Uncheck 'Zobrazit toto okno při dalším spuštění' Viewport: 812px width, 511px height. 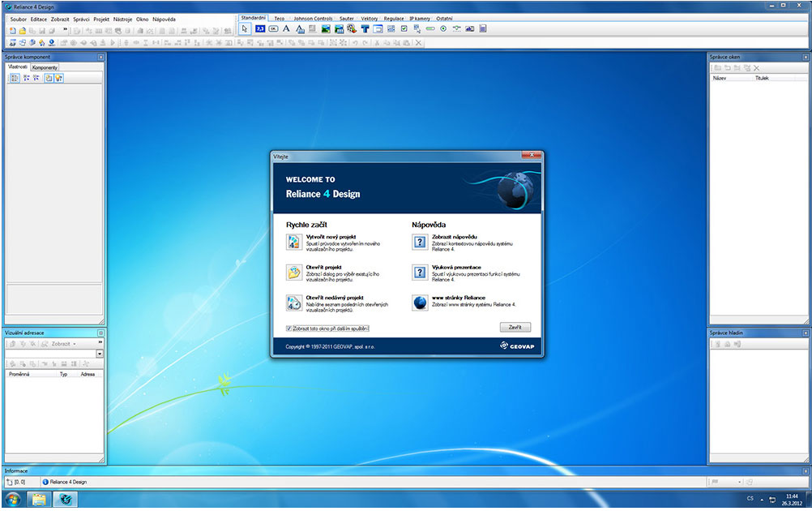(289, 328)
